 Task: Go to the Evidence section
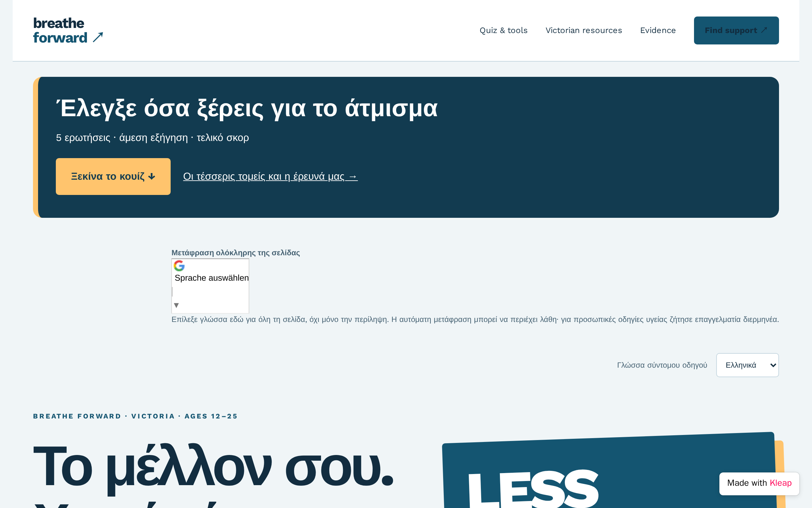(x=658, y=30)
